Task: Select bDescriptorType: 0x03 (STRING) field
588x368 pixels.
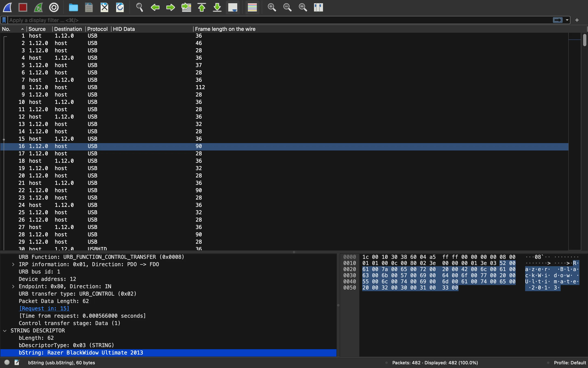Action: [168, 345]
